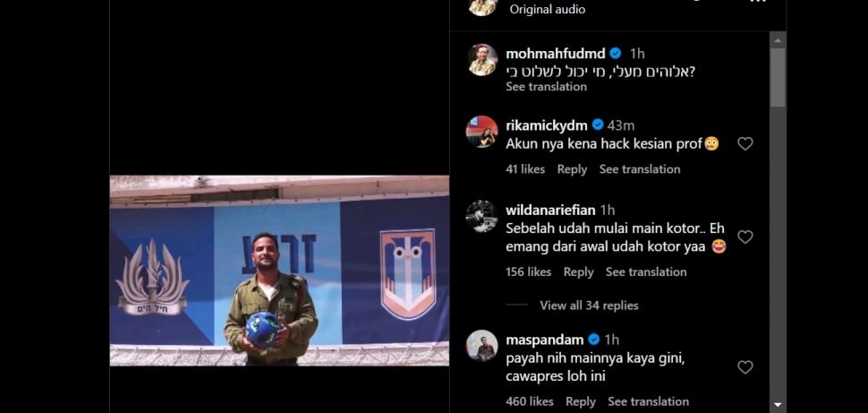
Task: Expand View all 34 replies
Action: point(589,305)
